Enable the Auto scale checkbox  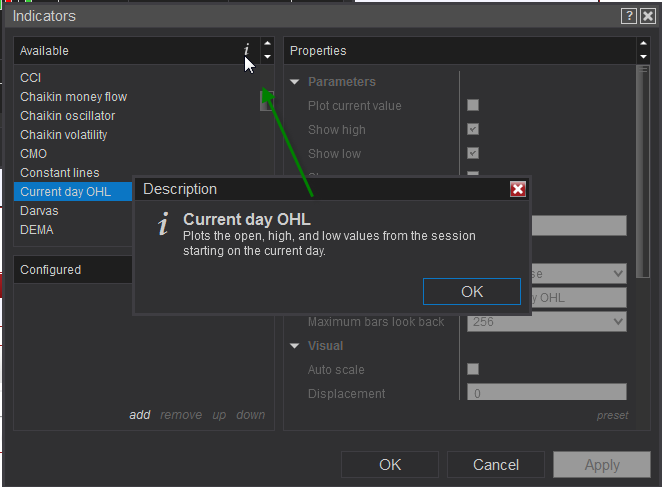click(x=473, y=369)
